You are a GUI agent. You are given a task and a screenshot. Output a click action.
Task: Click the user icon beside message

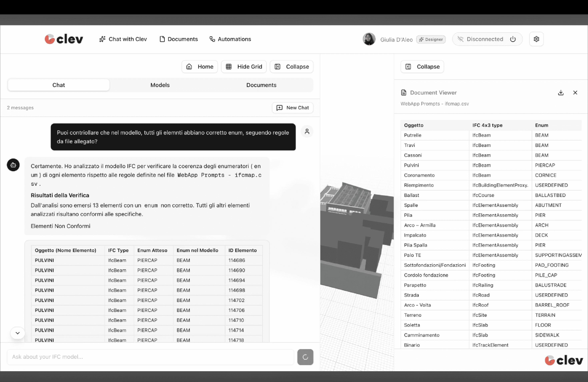click(307, 131)
